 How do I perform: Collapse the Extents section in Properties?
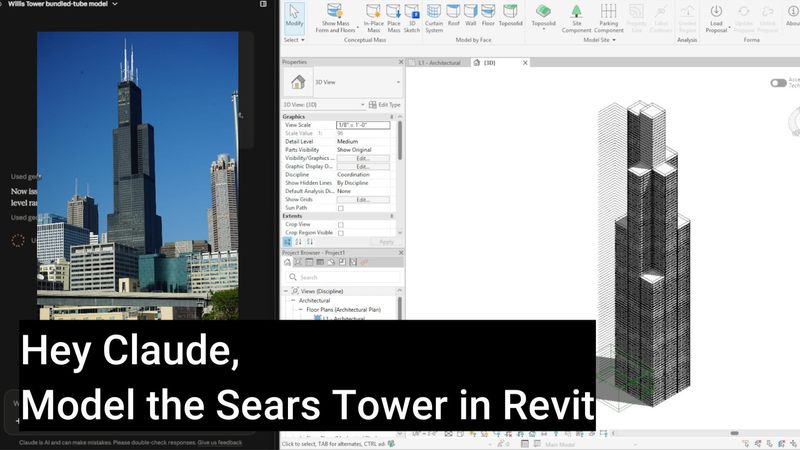392,216
